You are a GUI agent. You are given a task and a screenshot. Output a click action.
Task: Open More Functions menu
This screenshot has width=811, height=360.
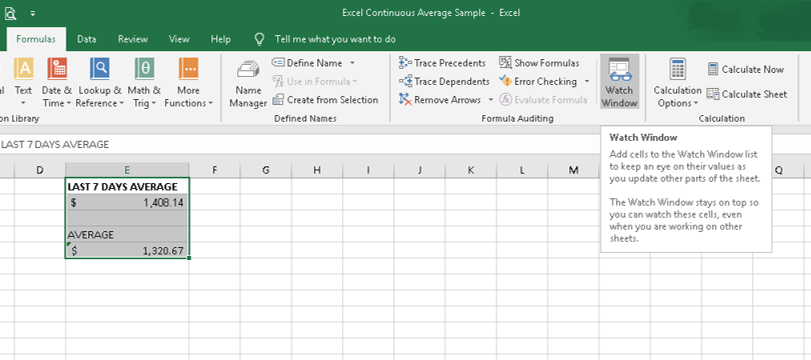(x=188, y=82)
